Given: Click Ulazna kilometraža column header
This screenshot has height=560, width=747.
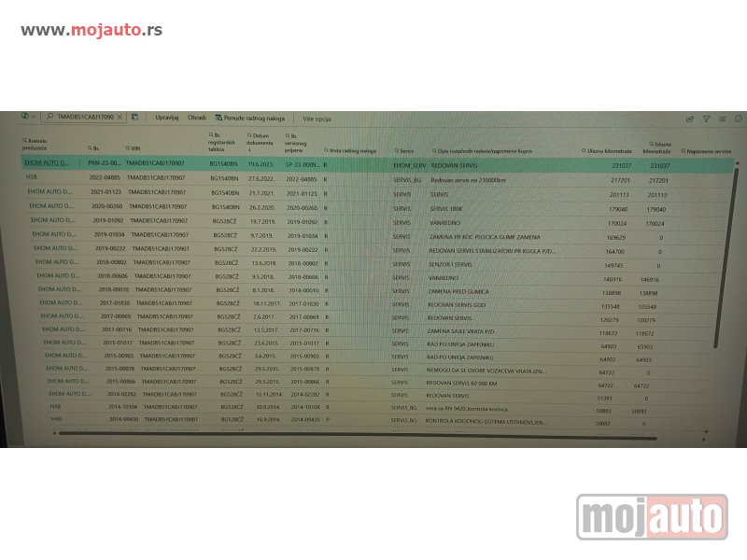Looking at the screenshot, I should pyautogui.click(x=609, y=150).
